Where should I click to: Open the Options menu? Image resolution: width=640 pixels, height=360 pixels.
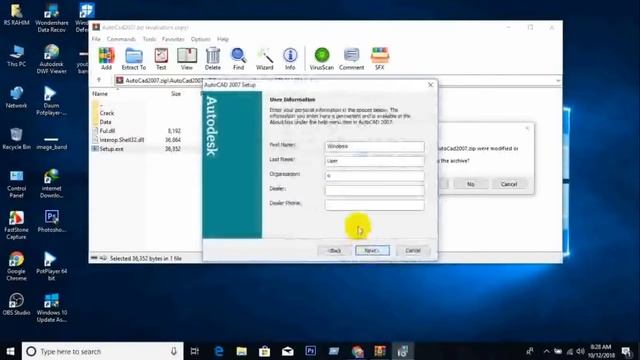point(201,39)
